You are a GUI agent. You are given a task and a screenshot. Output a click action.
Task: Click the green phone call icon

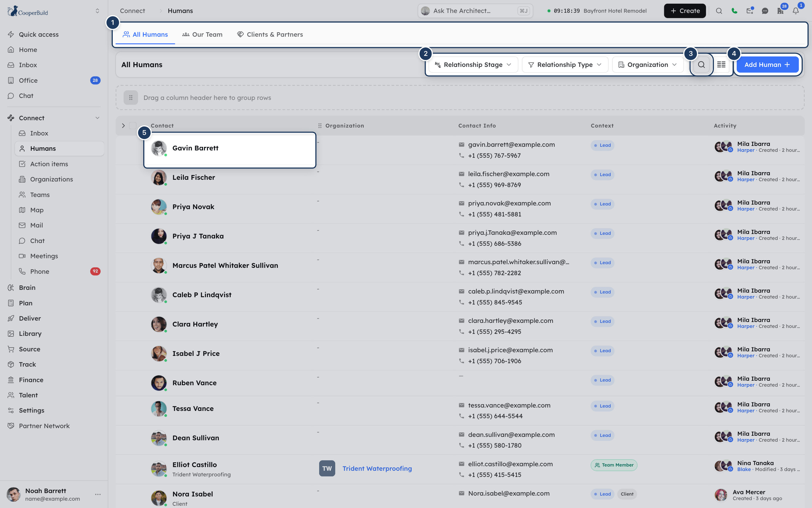pos(734,11)
